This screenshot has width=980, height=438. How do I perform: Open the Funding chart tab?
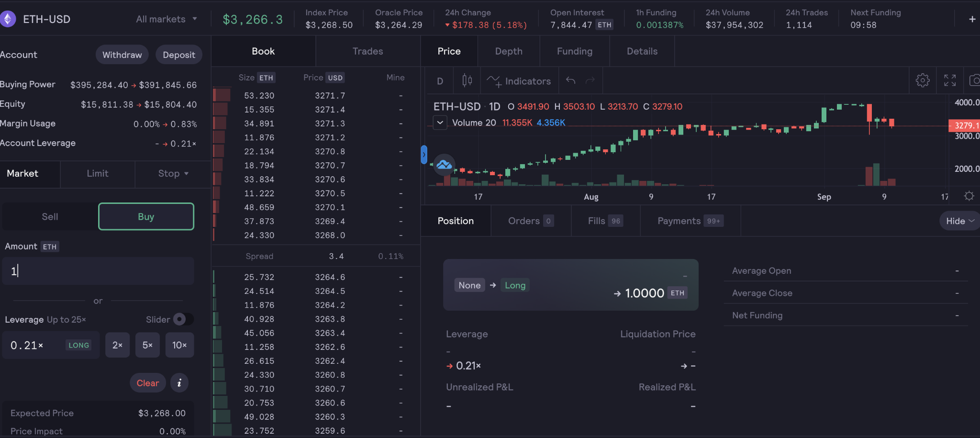click(x=574, y=51)
